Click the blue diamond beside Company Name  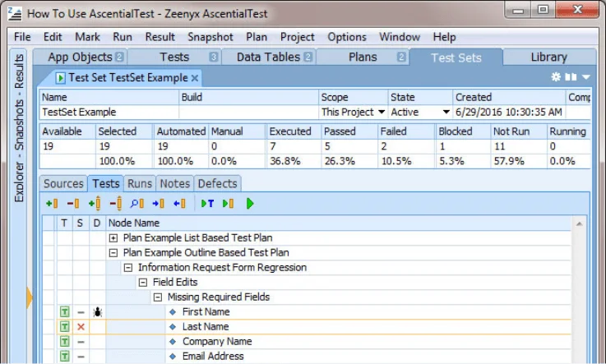click(173, 342)
